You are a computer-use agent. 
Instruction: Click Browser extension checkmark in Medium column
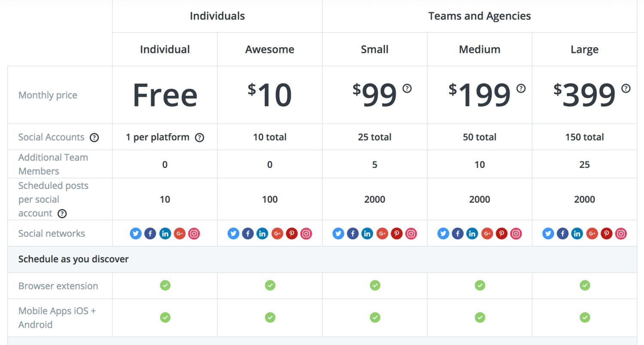[480, 285]
